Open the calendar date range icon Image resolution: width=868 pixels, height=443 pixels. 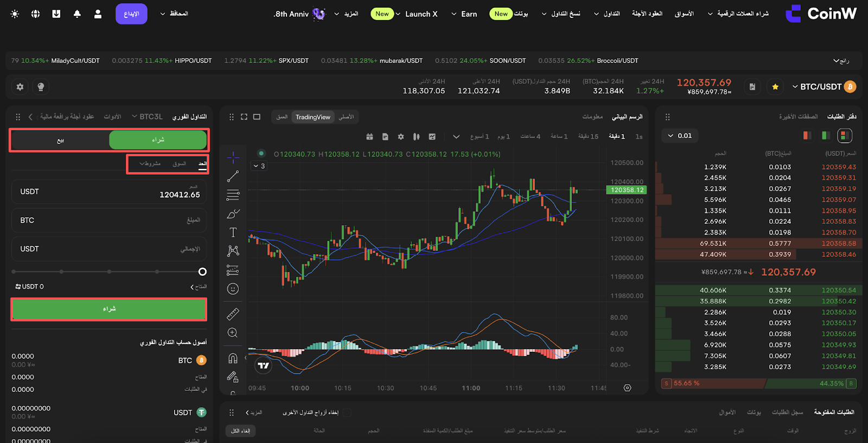coord(369,137)
